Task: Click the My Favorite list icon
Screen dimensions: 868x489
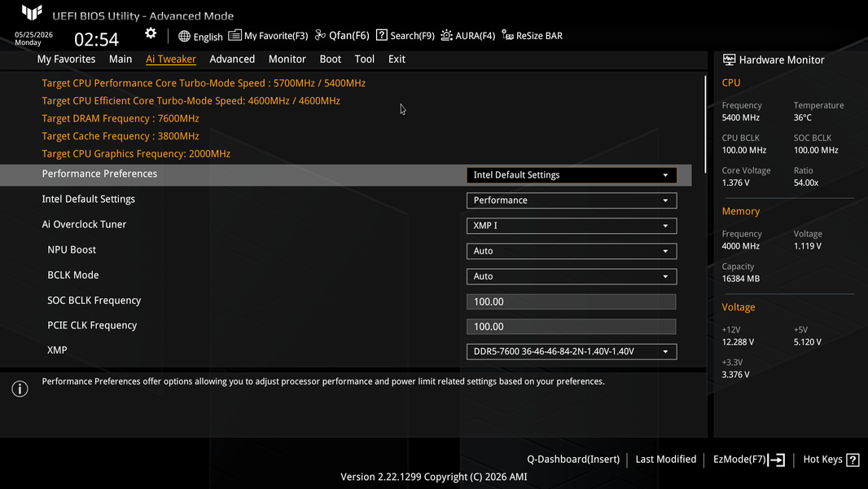Action: coord(235,35)
